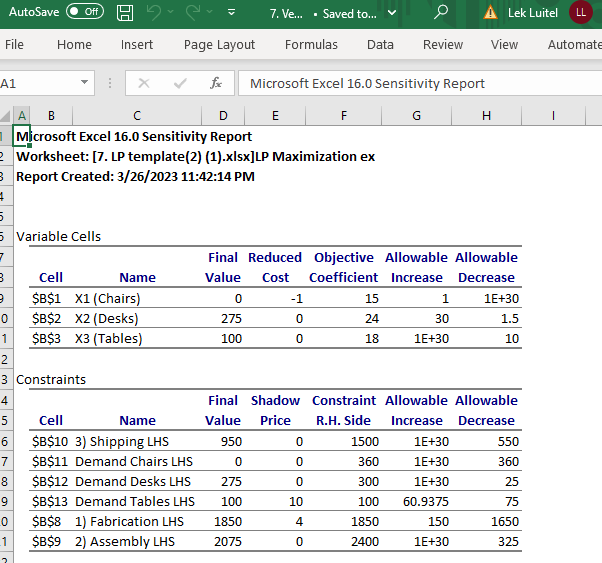Open Customize Quick Access Toolbar dropdown
The image size is (602, 563).
pos(232,13)
